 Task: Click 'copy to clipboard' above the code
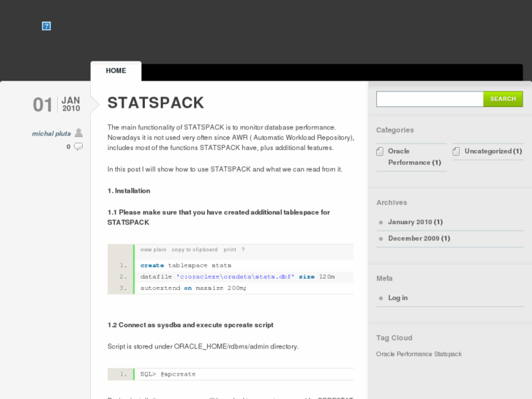tap(195, 250)
